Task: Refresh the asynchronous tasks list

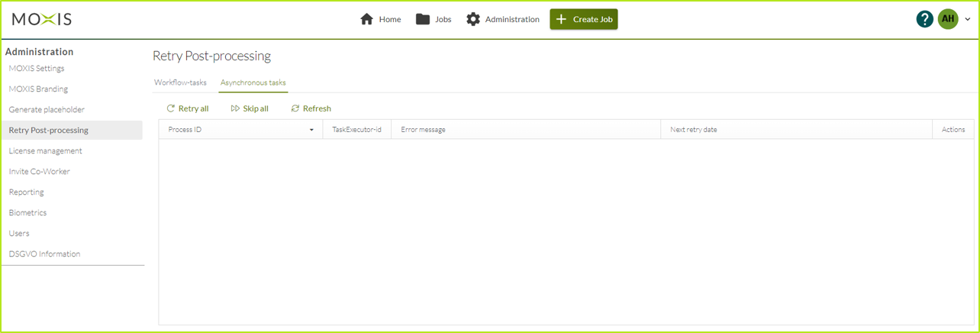Action: pos(311,108)
